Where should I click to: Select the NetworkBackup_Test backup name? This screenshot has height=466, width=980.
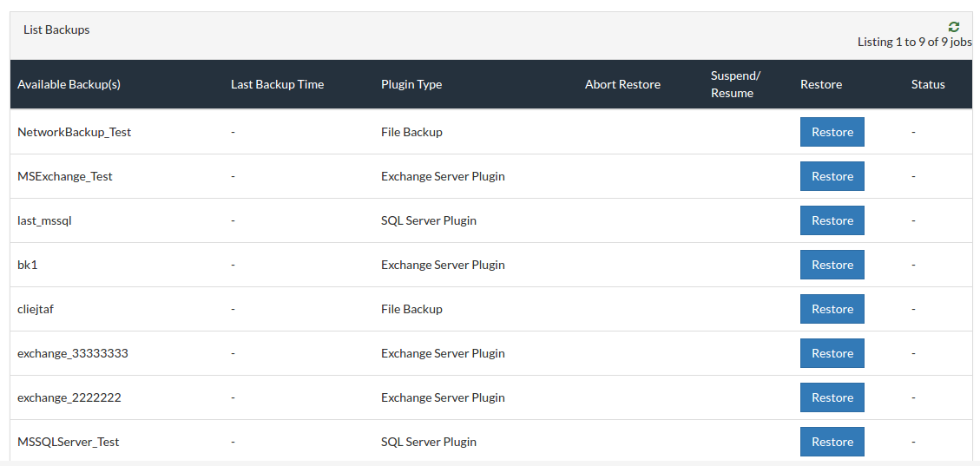[75, 132]
